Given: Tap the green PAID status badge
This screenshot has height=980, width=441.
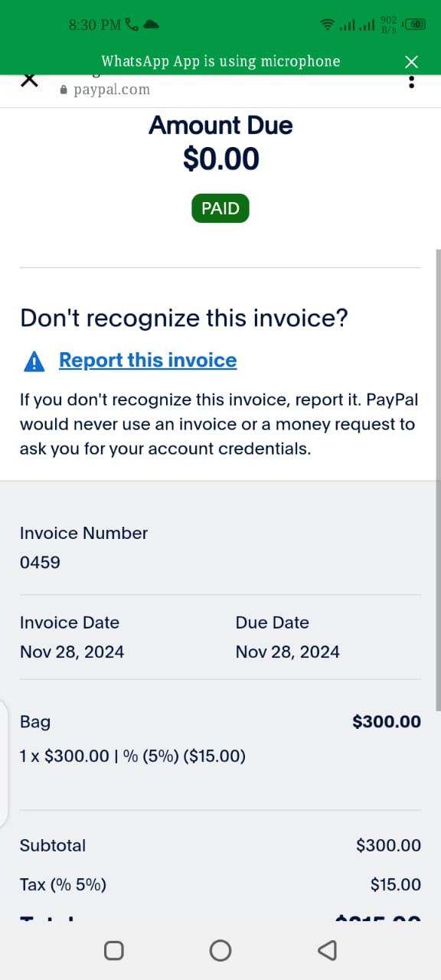Looking at the screenshot, I should coord(220,208).
